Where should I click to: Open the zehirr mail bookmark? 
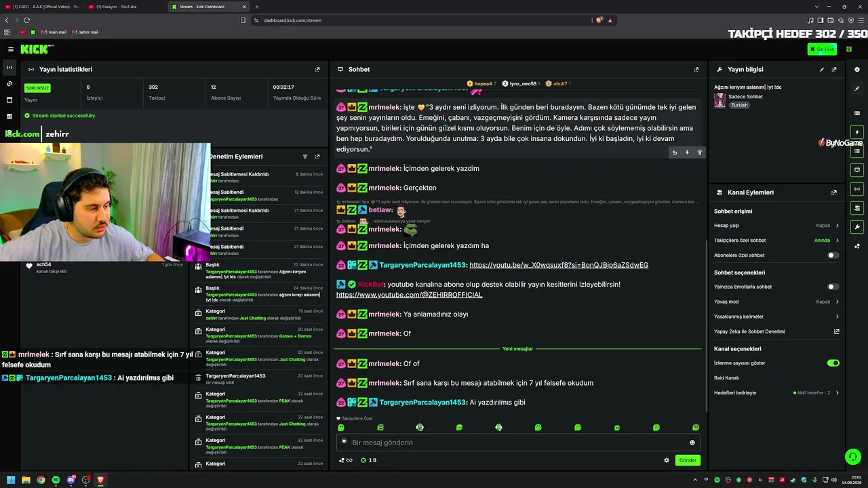(x=85, y=32)
